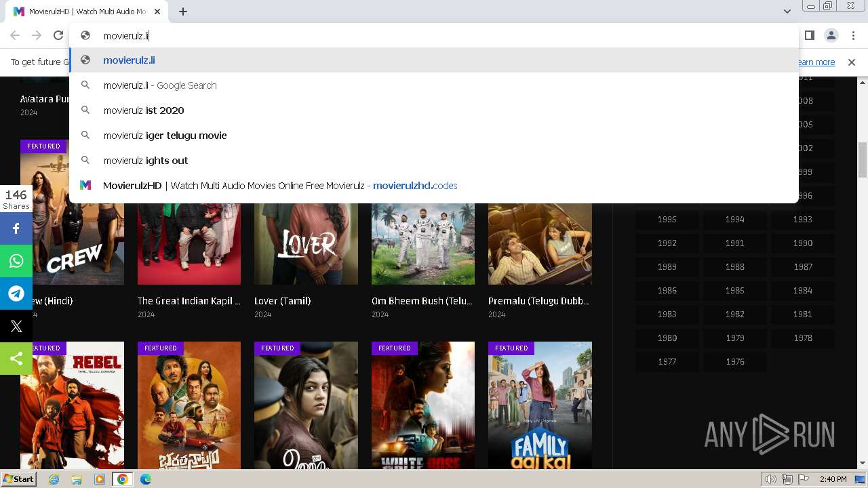Open the Rebel movie poster

click(72, 405)
